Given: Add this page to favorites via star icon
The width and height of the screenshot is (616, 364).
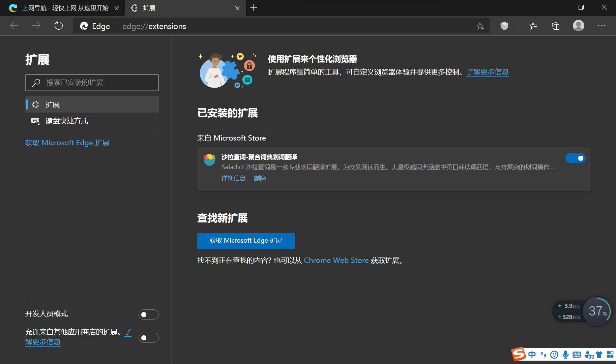Looking at the screenshot, I should coord(480,26).
